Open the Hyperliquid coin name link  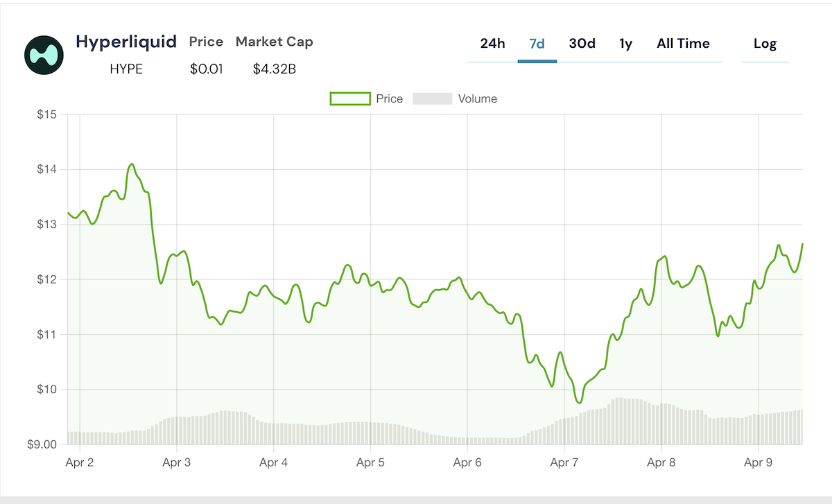126,42
